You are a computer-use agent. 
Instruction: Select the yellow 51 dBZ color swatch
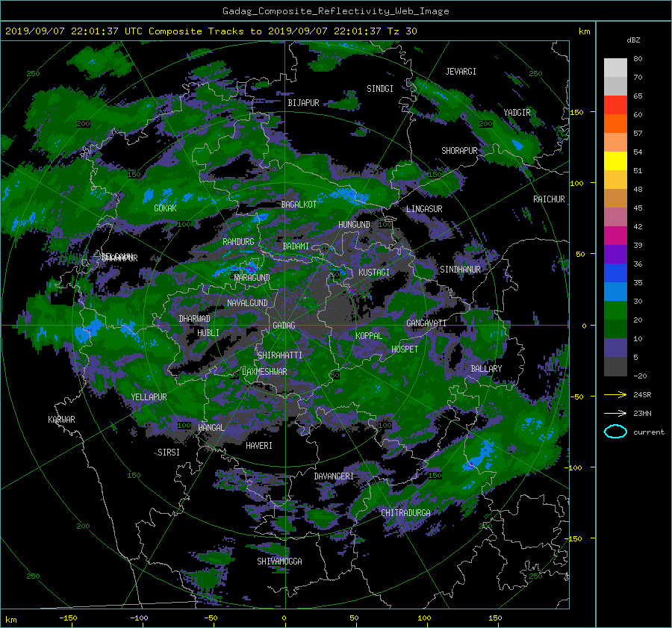[615, 161]
